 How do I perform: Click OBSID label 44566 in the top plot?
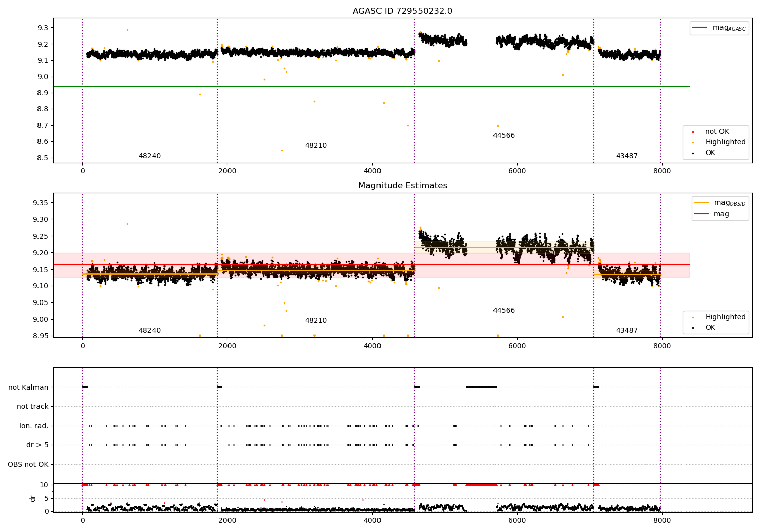pyautogui.click(x=504, y=136)
